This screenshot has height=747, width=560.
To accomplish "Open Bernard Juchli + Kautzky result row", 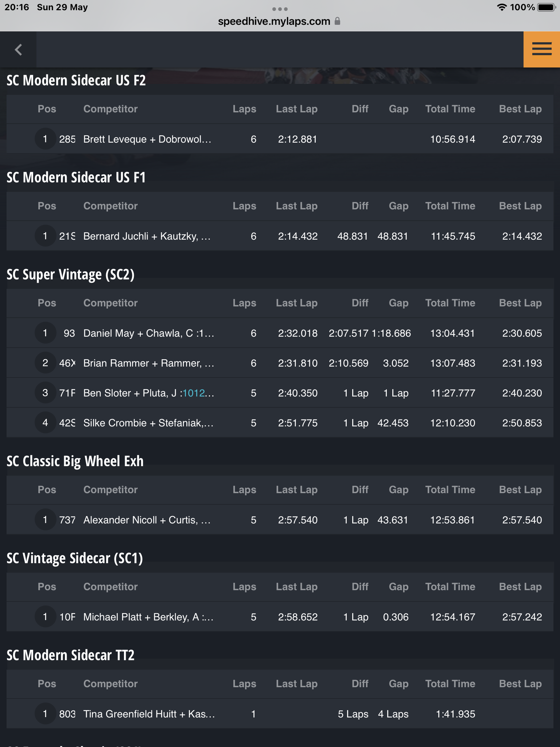I will point(280,236).
